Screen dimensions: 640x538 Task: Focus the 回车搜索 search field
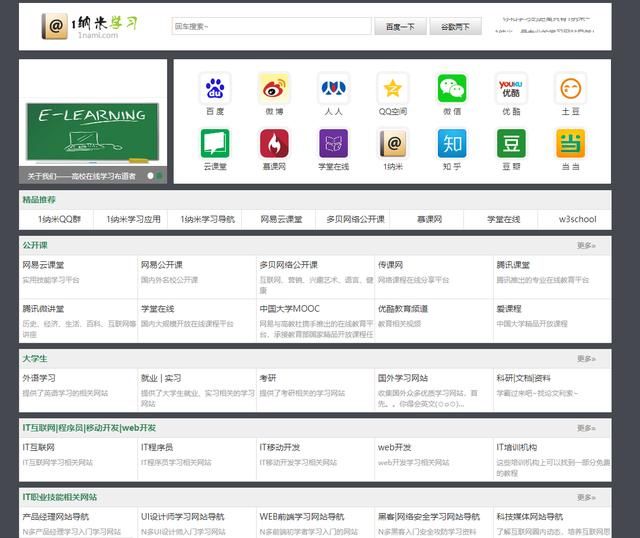click(x=271, y=27)
